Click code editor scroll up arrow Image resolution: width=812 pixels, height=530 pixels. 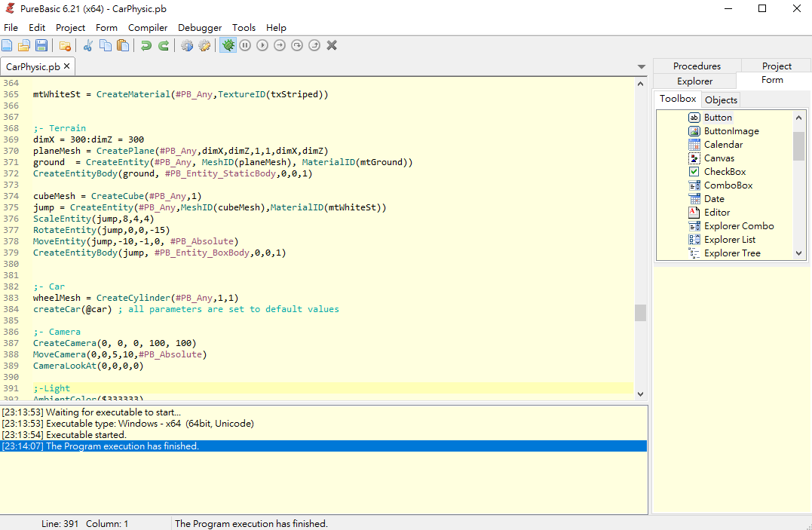pyautogui.click(x=641, y=84)
